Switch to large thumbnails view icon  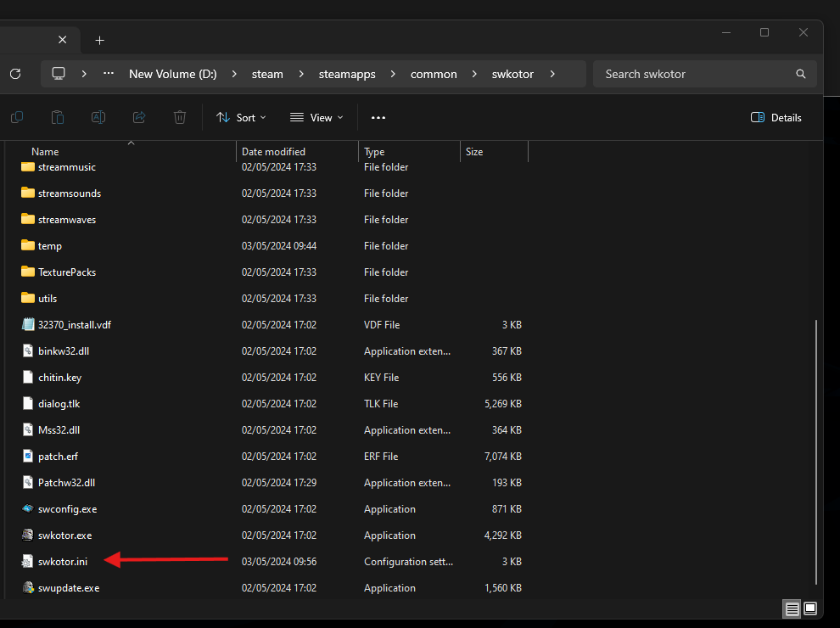pyautogui.click(x=810, y=608)
